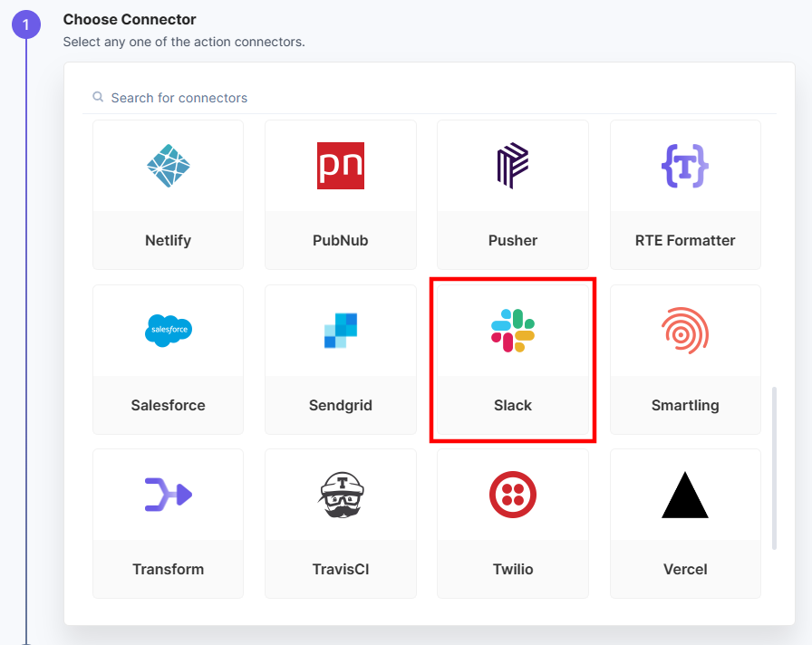Select the red Twilio logo

tap(512, 495)
